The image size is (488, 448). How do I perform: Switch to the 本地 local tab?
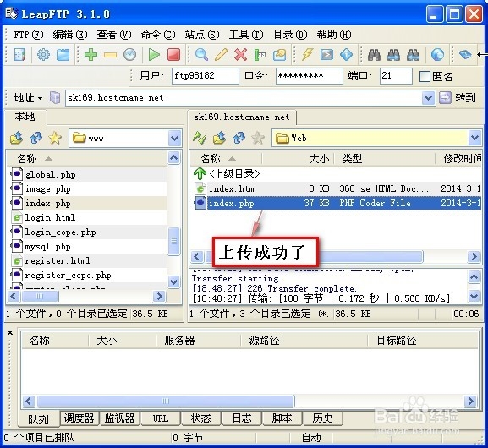tap(25, 117)
